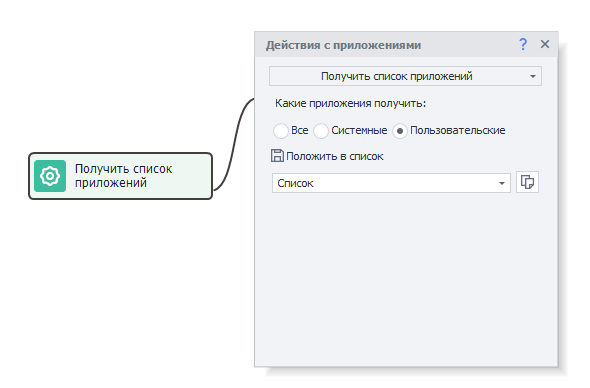Image resolution: width=590 pixels, height=388 pixels.
Task: Close the Действия с приложениями panel
Action: pyautogui.click(x=545, y=44)
